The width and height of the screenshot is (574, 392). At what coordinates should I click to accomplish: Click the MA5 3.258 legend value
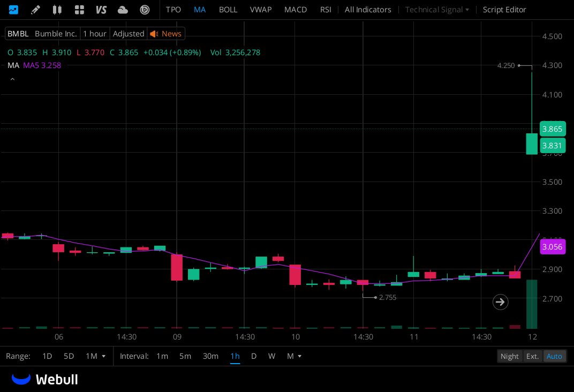coord(42,65)
